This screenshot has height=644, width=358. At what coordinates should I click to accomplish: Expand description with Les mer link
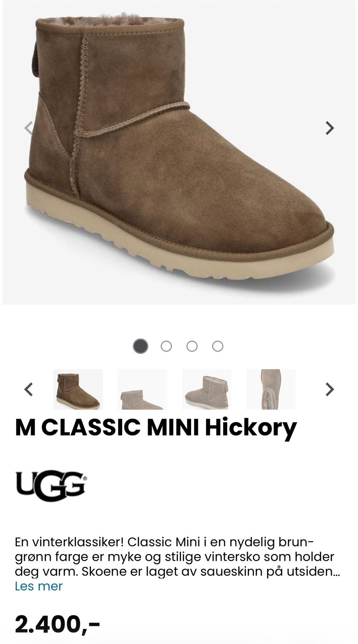(x=39, y=586)
